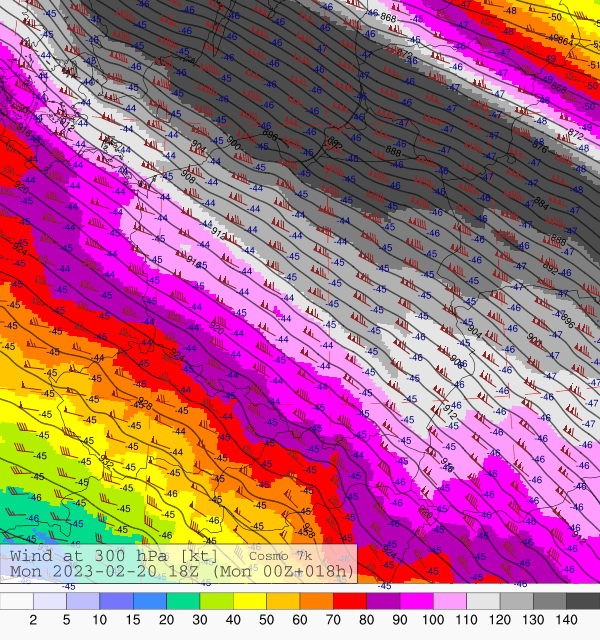
Task: Click the legend value 30
Action: (200, 620)
